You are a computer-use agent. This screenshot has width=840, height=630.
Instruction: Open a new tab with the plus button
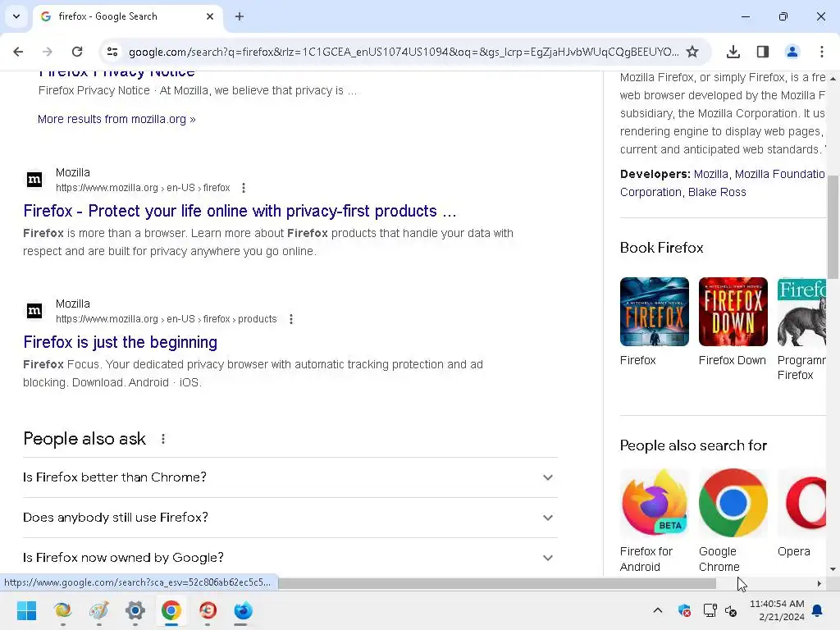[x=240, y=16]
